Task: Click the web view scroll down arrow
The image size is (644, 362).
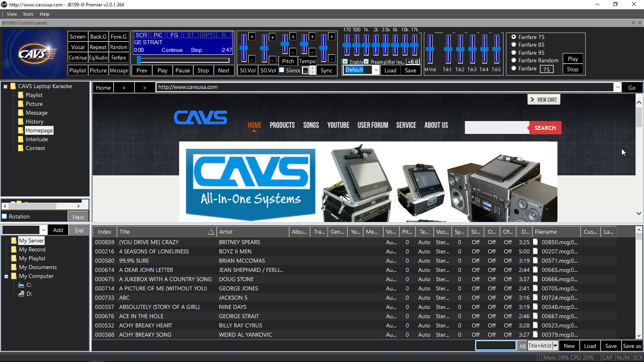Action: (x=639, y=214)
